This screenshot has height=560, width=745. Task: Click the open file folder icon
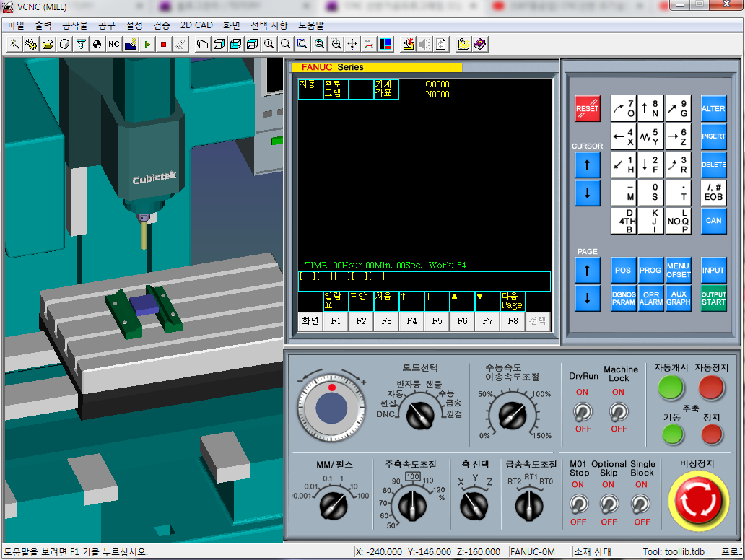(48, 44)
